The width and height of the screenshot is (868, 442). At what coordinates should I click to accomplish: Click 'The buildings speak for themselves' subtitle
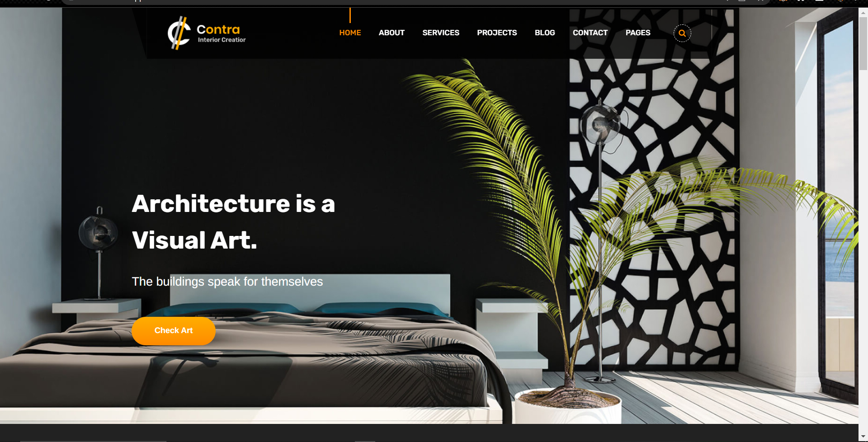coord(227,282)
